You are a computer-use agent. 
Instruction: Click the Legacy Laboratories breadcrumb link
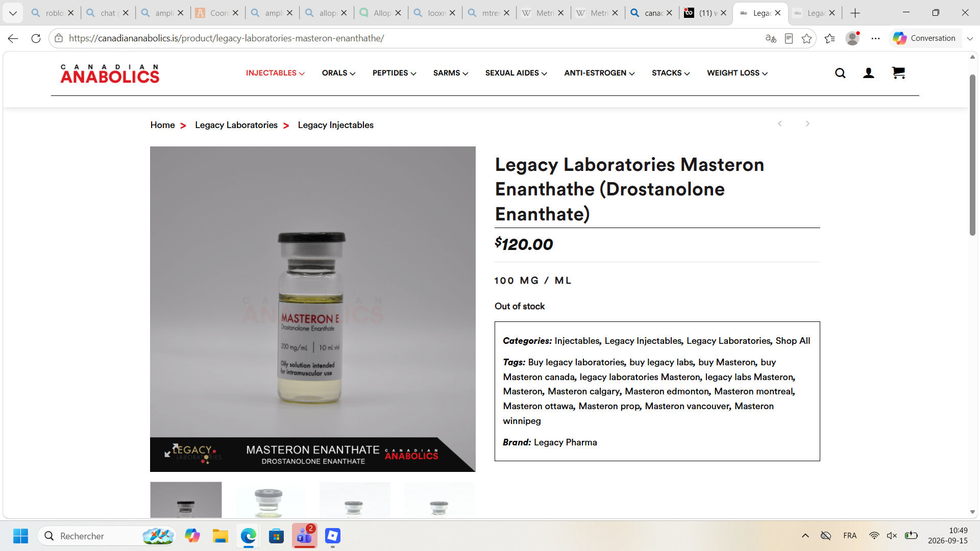coord(236,125)
